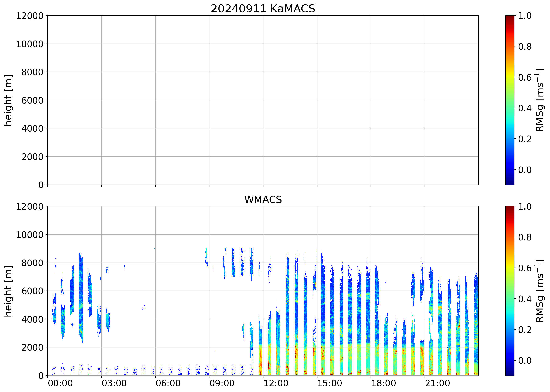Click the 18:00 x-axis tick label

pos(384,383)
